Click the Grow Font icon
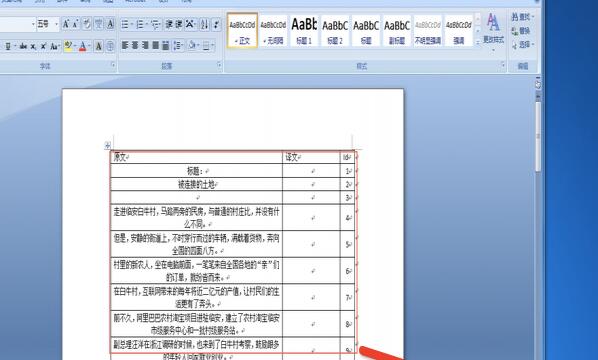This screenshot has width=598, height=360. (66, 25)
